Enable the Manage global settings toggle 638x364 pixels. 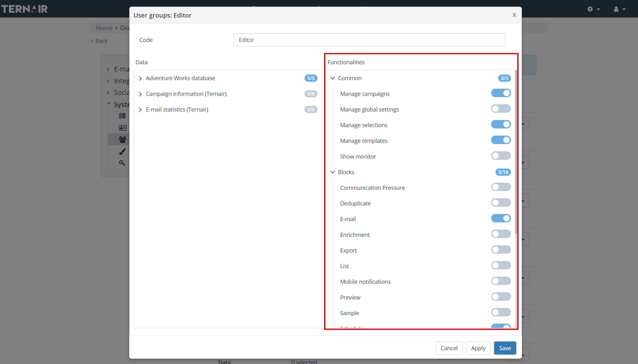(x=501, y=109)
